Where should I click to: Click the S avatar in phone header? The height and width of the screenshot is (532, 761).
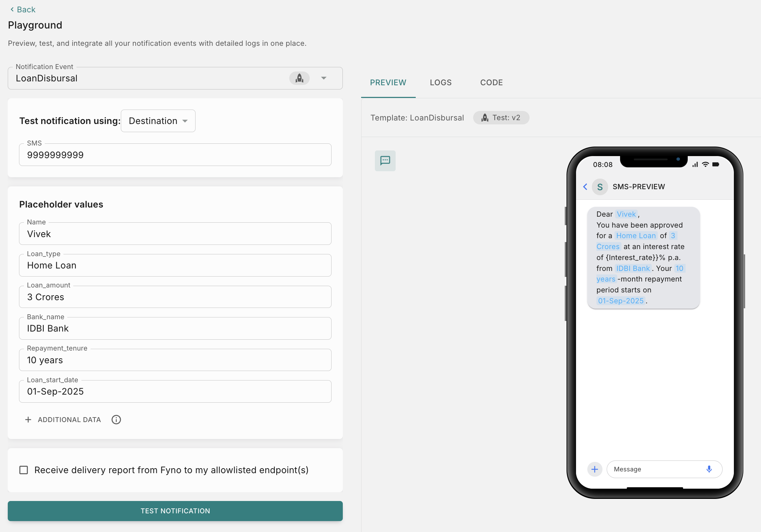pos(600,187)
